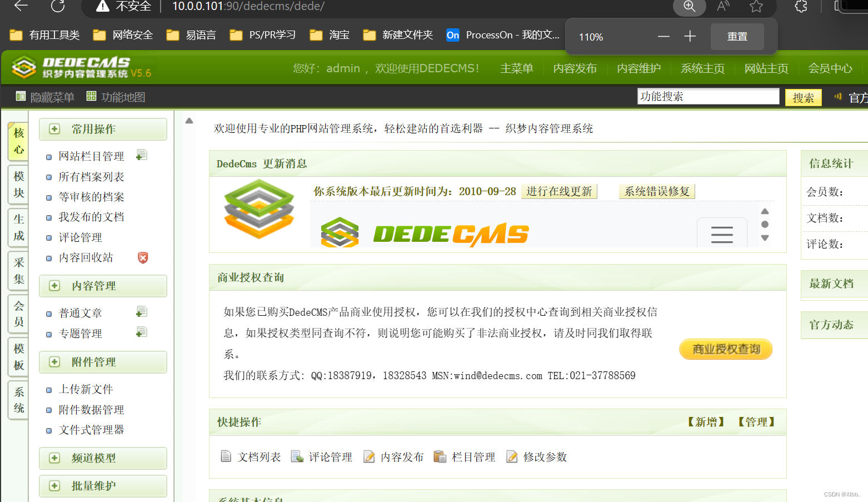Image resolution: width=868 pixels, height=502 pixels.
Task: Click red shield icon beside 内容回收站
Action: tap(143, 257)
